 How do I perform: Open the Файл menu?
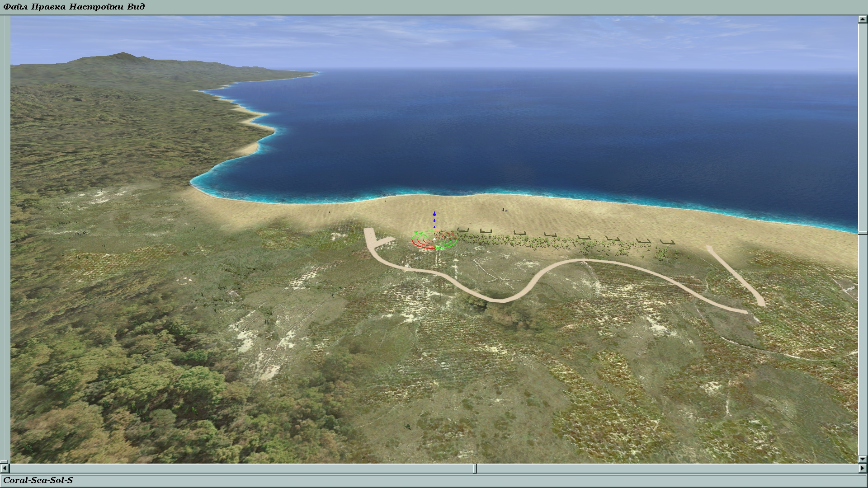pyautogui.click(x=16, y=7)
